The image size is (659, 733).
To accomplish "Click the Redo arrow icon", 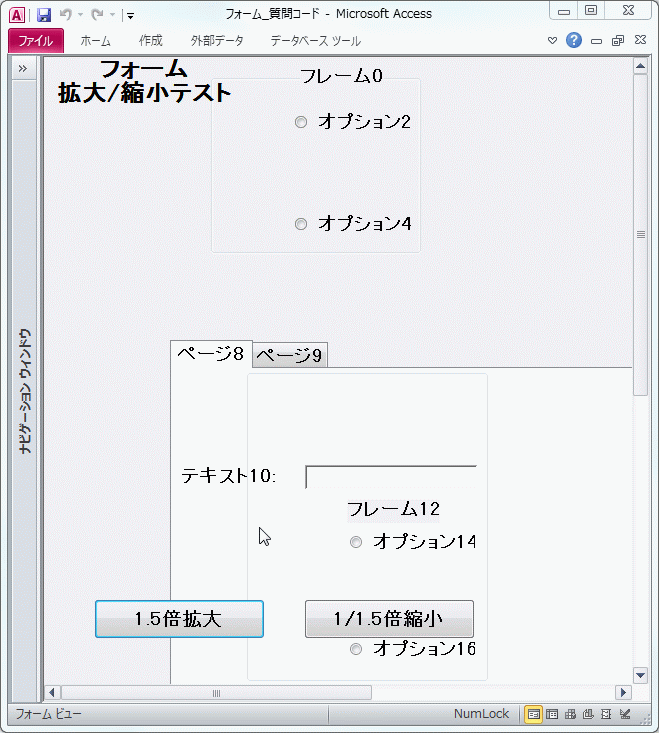I will pos(97,14).
